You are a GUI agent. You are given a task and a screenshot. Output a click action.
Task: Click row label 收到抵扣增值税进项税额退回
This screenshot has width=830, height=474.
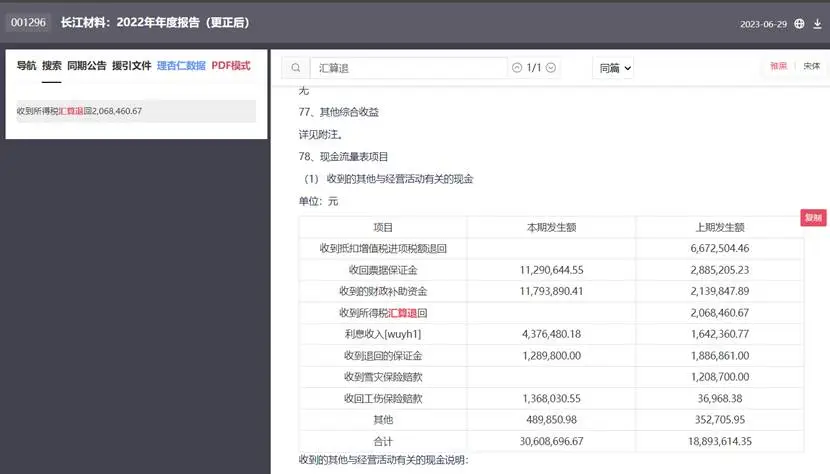383,248
